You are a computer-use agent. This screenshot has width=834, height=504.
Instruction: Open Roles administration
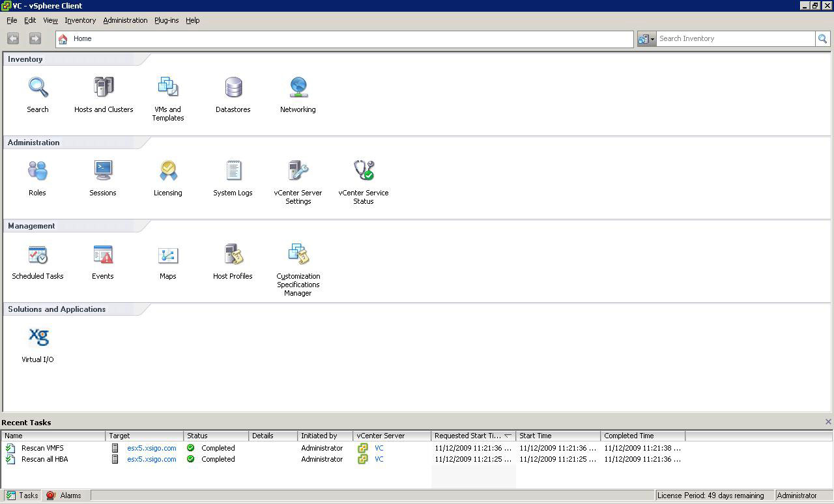click(x=37, y=178)
